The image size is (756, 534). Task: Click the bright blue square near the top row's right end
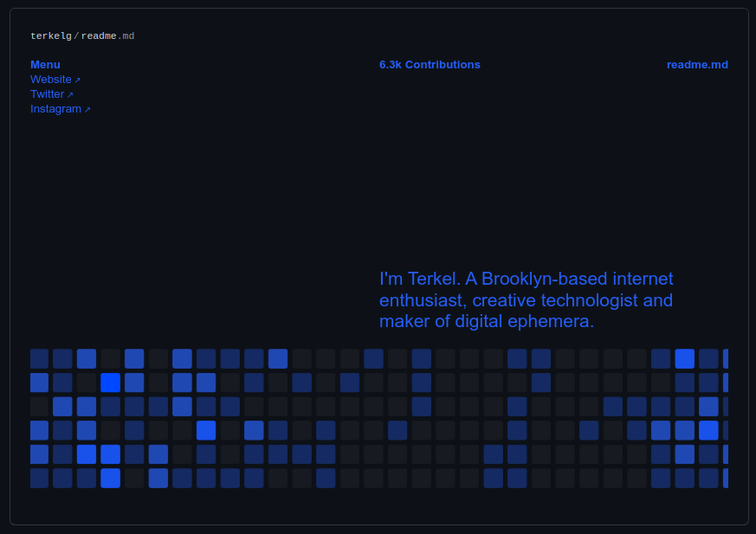[x=684, y=358]
